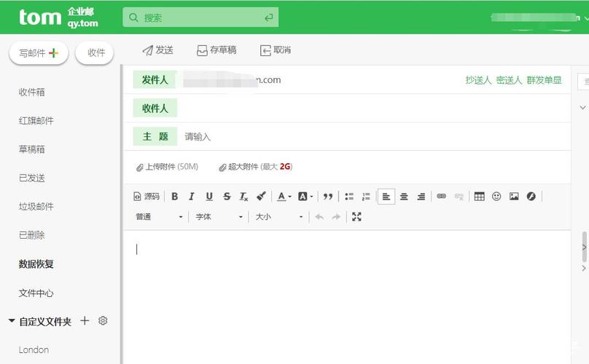Click the insert hyperlink icon

click(x=441, y=197)
